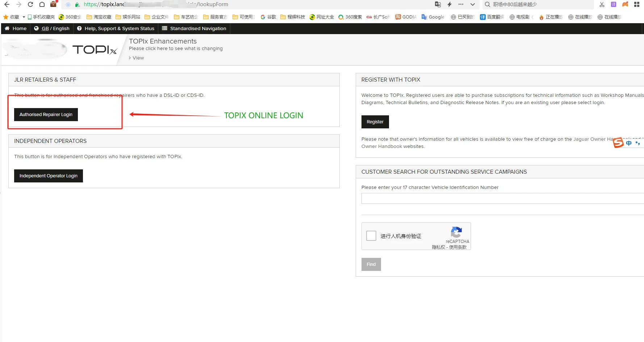The image size is (644, 342).
Task: Open the briefcase icon with red dot
Action: point(54,4)
